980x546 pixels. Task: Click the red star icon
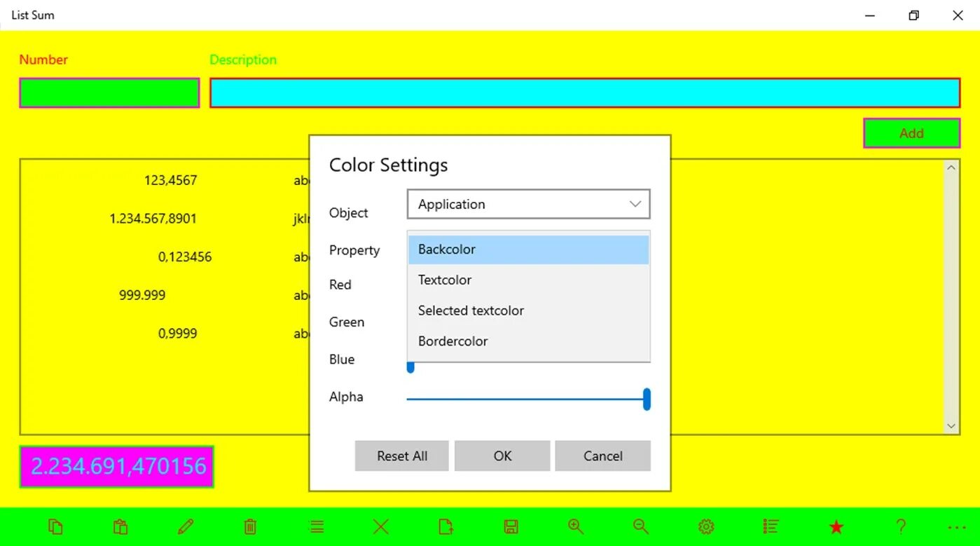[836, 527]
